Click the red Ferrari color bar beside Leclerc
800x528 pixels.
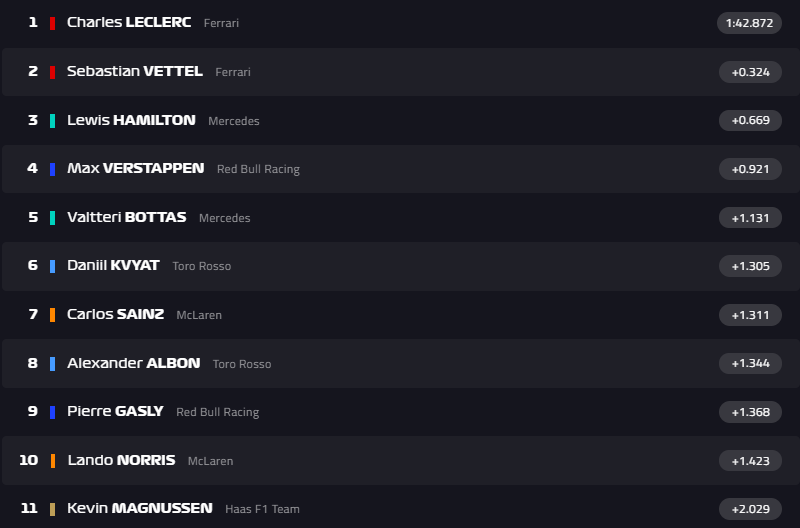point(52,23)
